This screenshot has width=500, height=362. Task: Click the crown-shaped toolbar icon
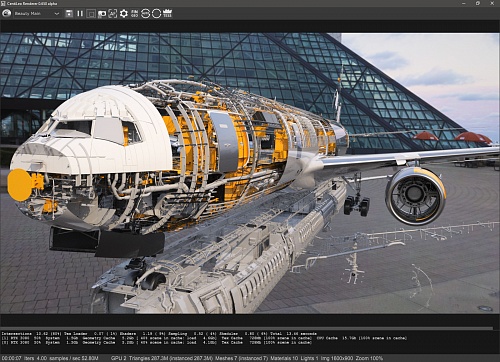pyautogui.click(x=167, y=14)
